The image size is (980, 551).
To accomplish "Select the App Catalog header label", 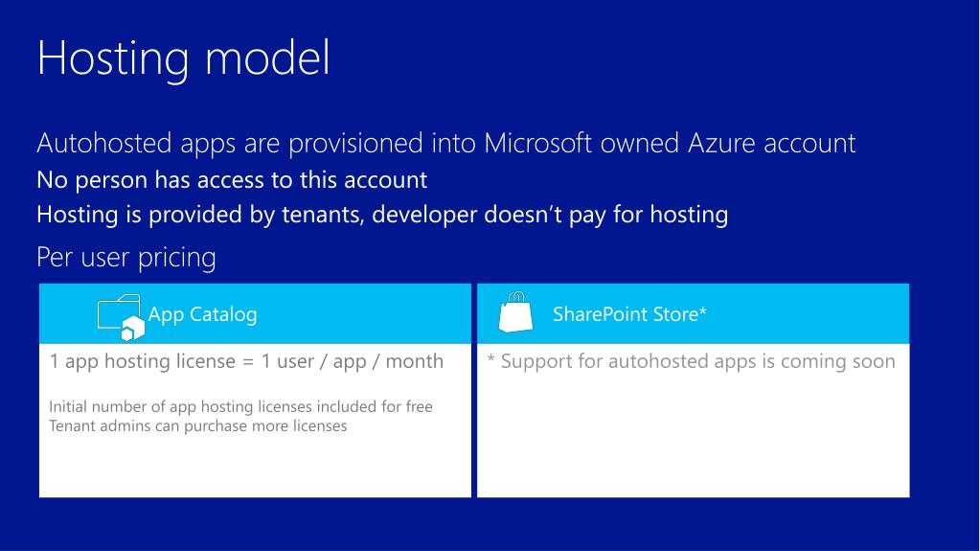I will (x=202, y=314).
